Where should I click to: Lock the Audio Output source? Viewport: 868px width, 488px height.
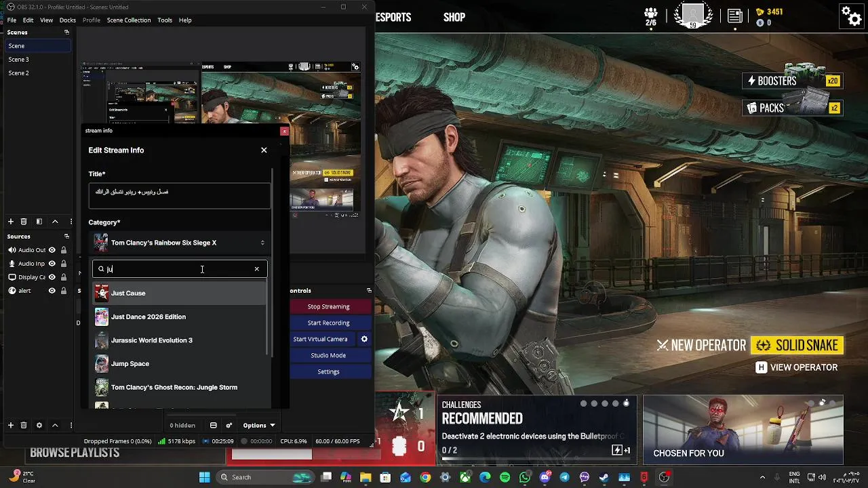64,250
